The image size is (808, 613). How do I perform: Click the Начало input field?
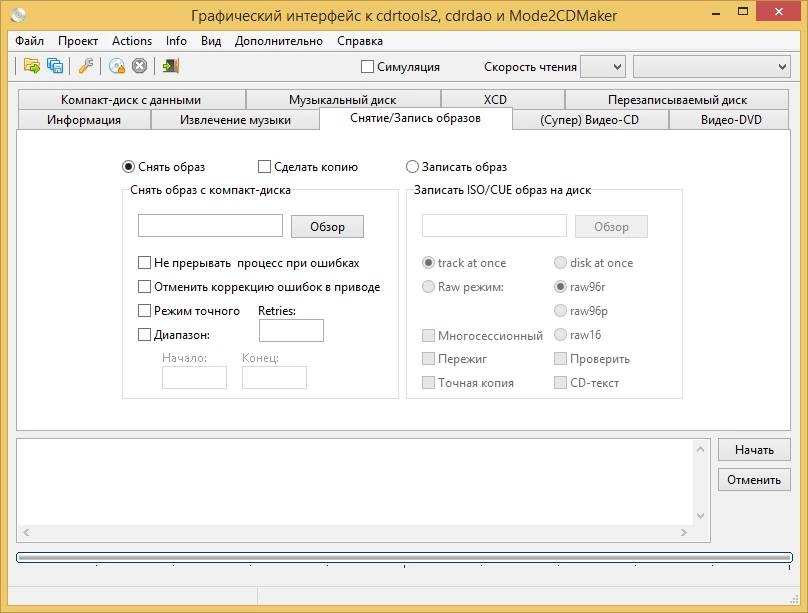pyautogui.click(x=194, y=378)
